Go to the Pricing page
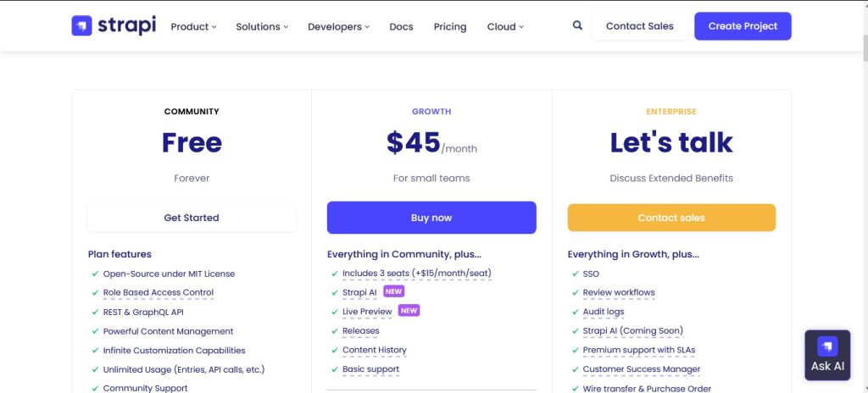The image size is (868, 393). pos(450,26)
